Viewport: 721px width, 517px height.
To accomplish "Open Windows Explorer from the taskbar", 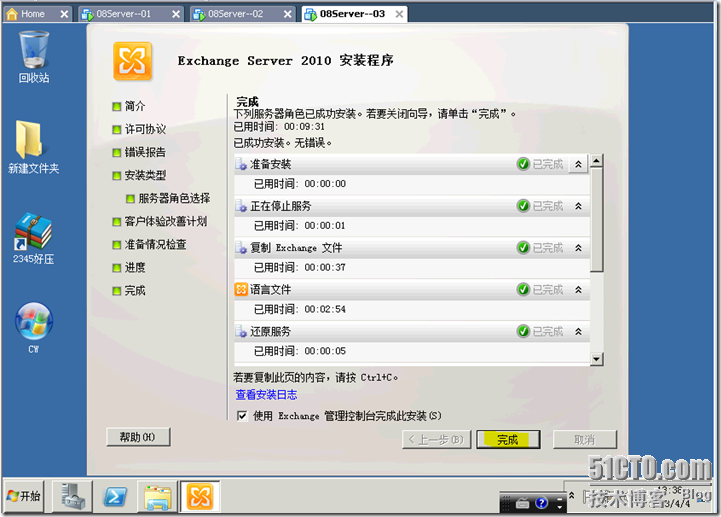I will coord(158,496).
